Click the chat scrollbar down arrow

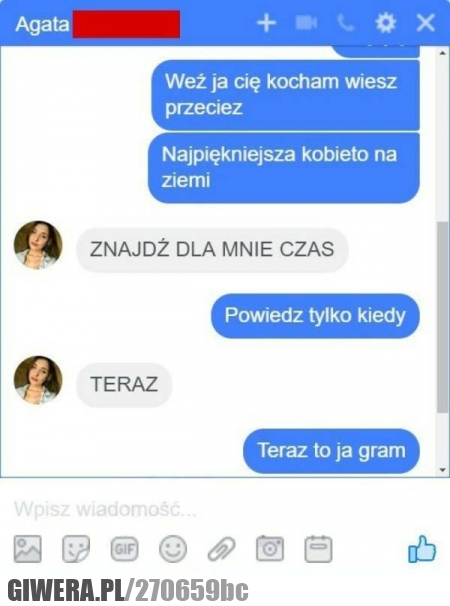443,470
